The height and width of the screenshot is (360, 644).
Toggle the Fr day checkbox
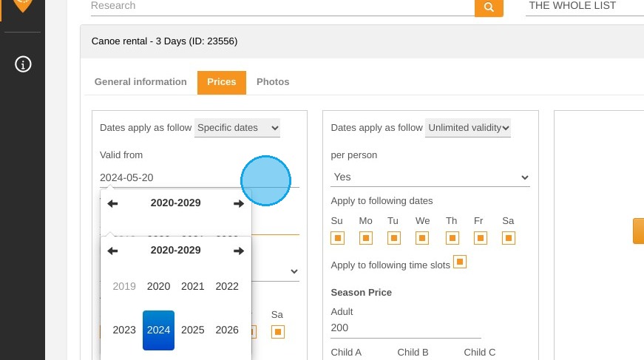pos(481,238)
